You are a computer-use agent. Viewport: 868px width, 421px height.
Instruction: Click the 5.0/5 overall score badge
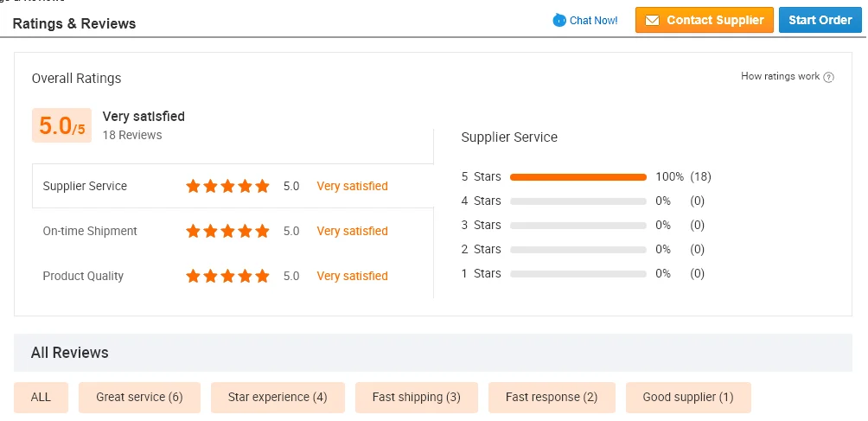pyautogui.click(x=61, y=126)
